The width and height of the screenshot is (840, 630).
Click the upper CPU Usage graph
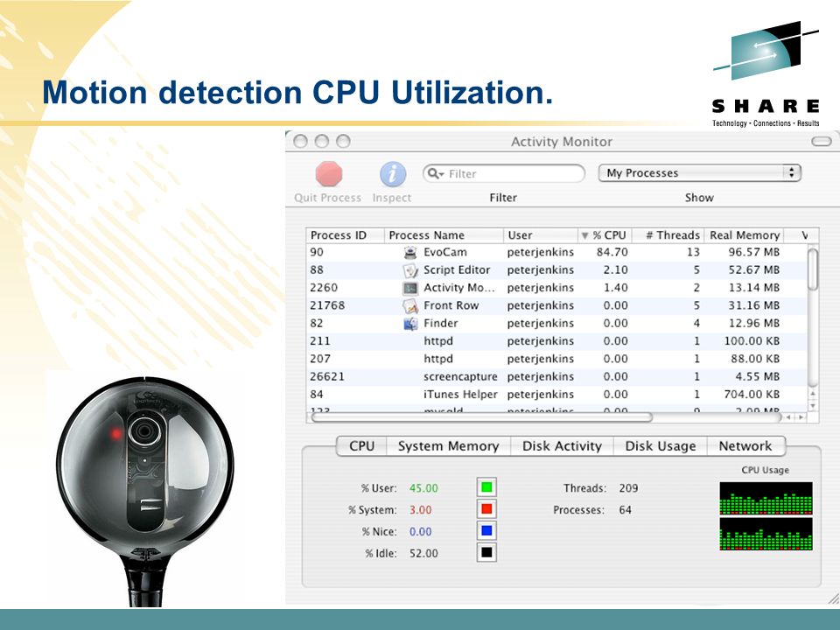click(766, 498)
